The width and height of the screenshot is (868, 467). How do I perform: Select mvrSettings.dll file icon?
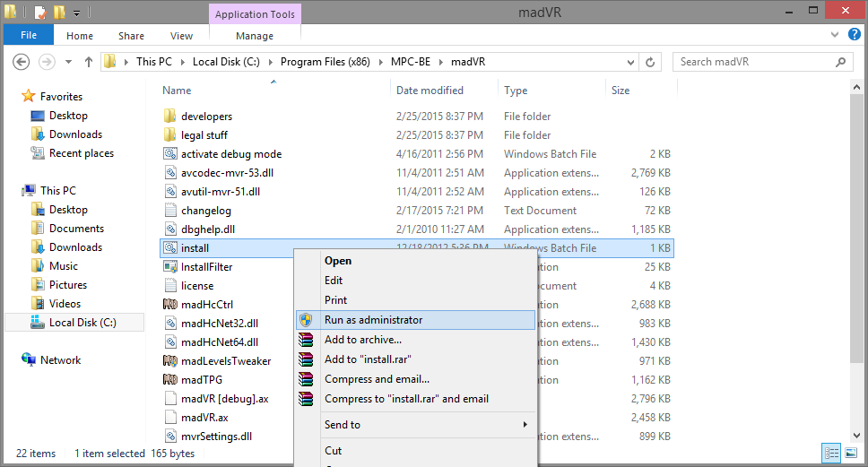pyautogui.click(x=170, y=436)
